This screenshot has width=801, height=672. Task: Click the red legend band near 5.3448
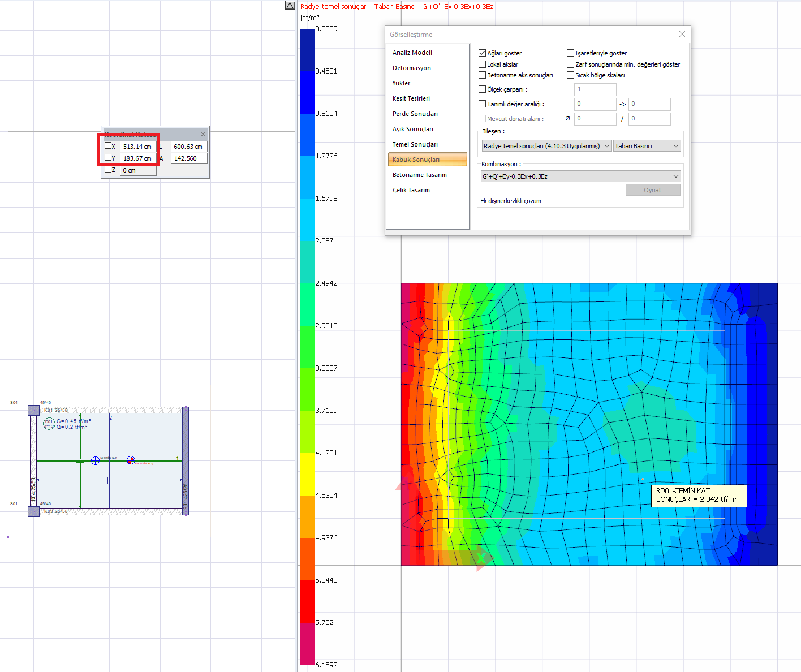click(307, 601)
